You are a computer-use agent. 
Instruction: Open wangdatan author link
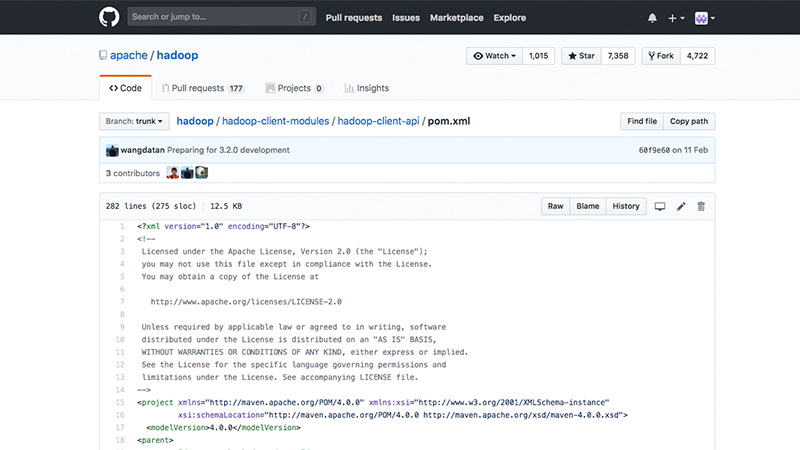tap(142, 150)
